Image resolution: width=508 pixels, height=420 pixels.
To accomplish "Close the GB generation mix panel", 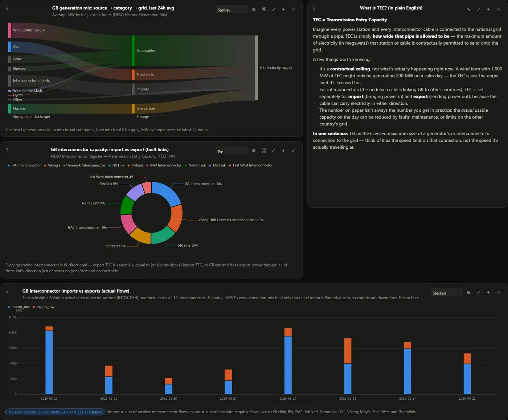I will pyautogui.click(x=293, y=9).
